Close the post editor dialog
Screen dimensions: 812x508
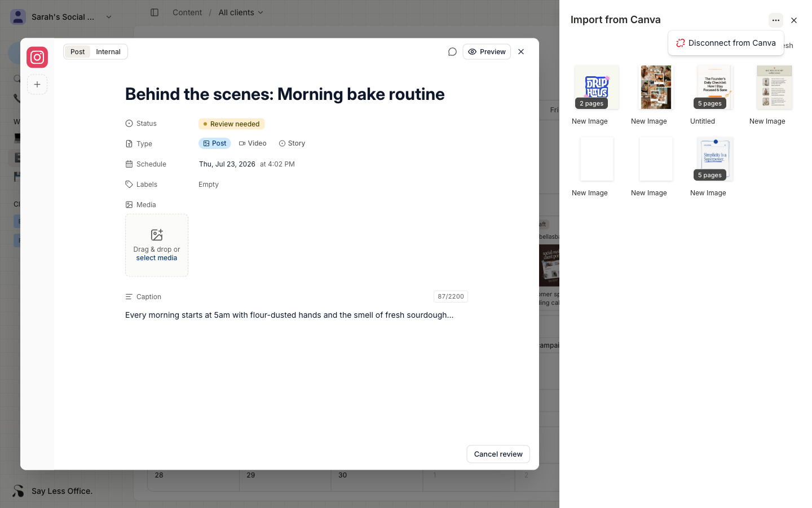521,52
